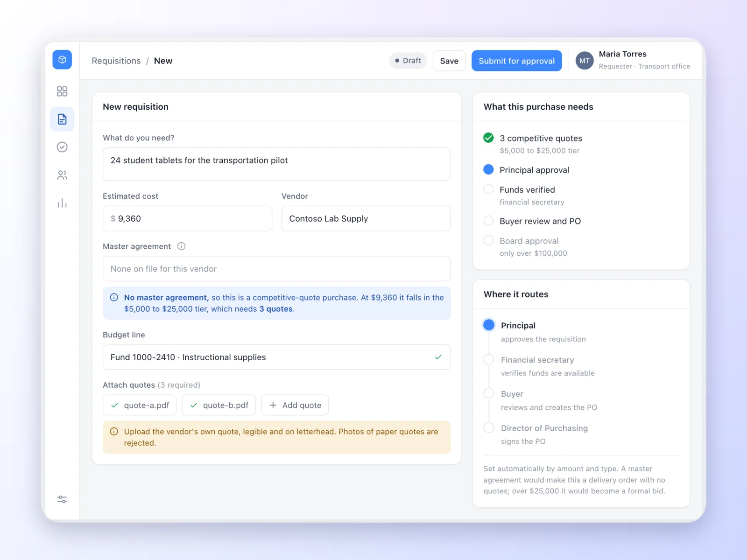Open quote-a.pdf attachment

tap(140, 405)
